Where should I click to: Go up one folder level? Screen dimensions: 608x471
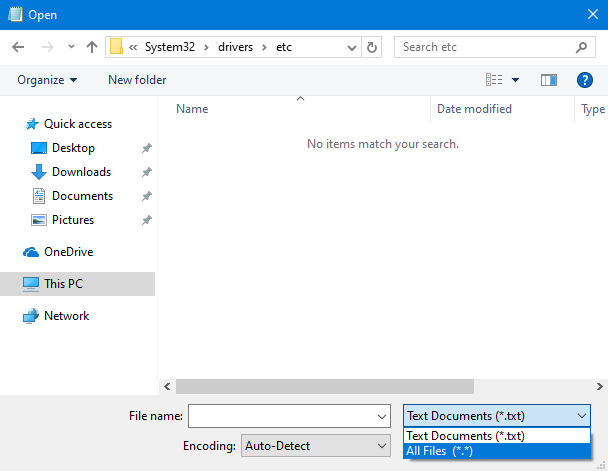[x=92, y=47]
